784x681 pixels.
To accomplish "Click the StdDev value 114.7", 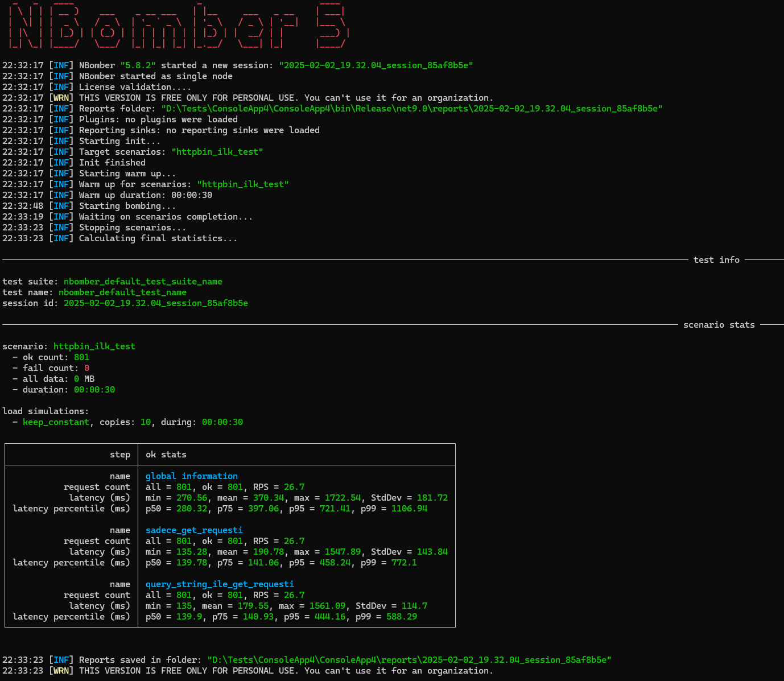I will click(414, 606).
